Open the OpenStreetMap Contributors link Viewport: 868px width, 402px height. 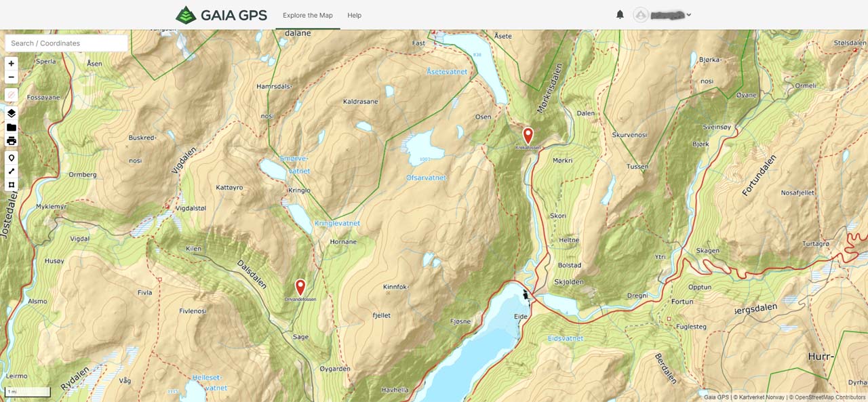829,397
